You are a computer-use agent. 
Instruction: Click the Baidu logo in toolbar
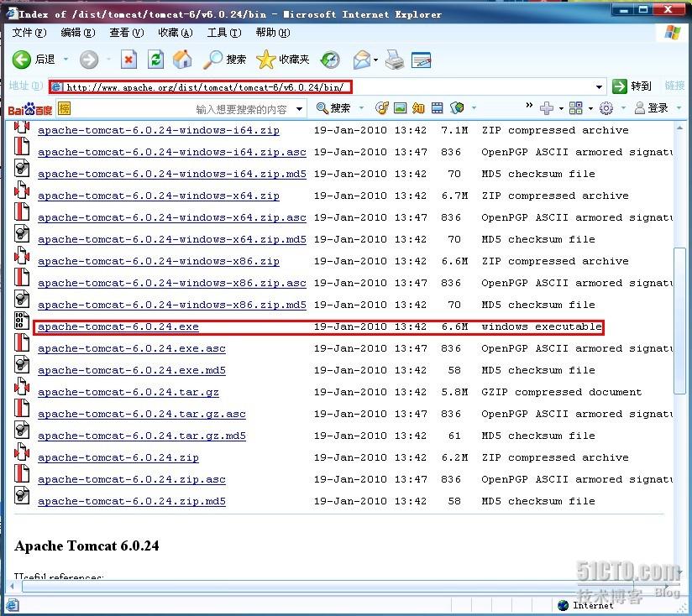tap(30, 109)
